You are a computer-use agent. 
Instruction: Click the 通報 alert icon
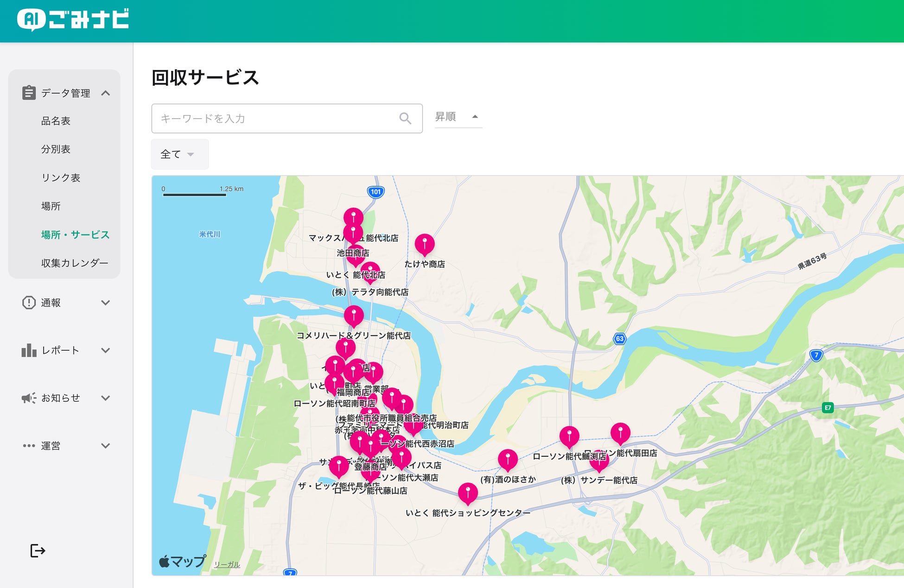29,303
